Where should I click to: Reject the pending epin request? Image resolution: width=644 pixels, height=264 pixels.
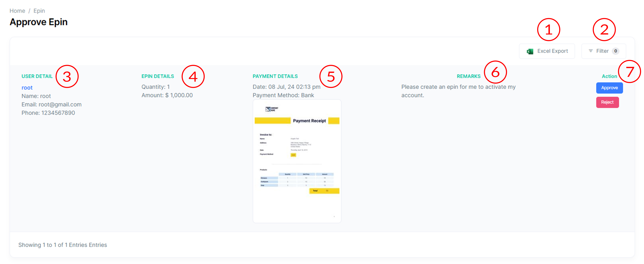pos(608,102)
